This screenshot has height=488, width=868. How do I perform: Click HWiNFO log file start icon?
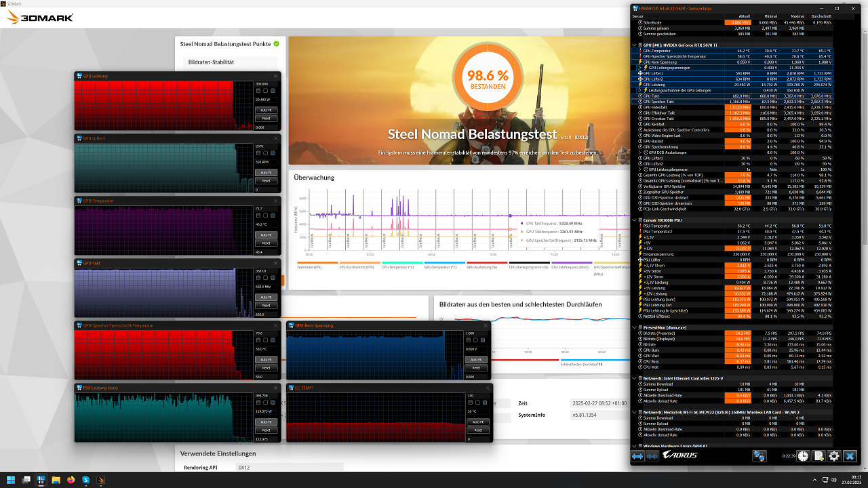coord(819,457)
